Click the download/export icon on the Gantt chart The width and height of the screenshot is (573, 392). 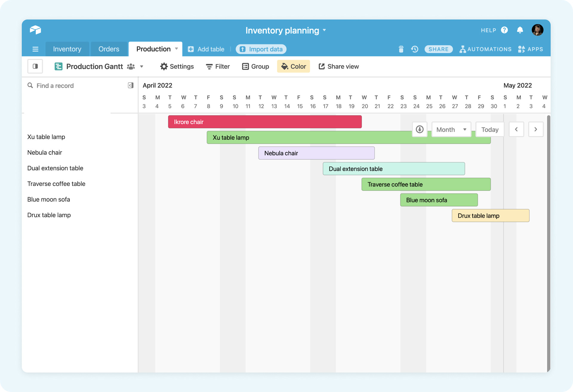pyautogui.click(x=420, y=129)
